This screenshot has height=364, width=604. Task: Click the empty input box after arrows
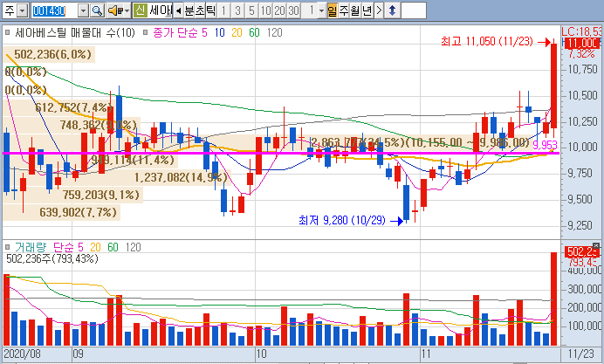(414, 10)
